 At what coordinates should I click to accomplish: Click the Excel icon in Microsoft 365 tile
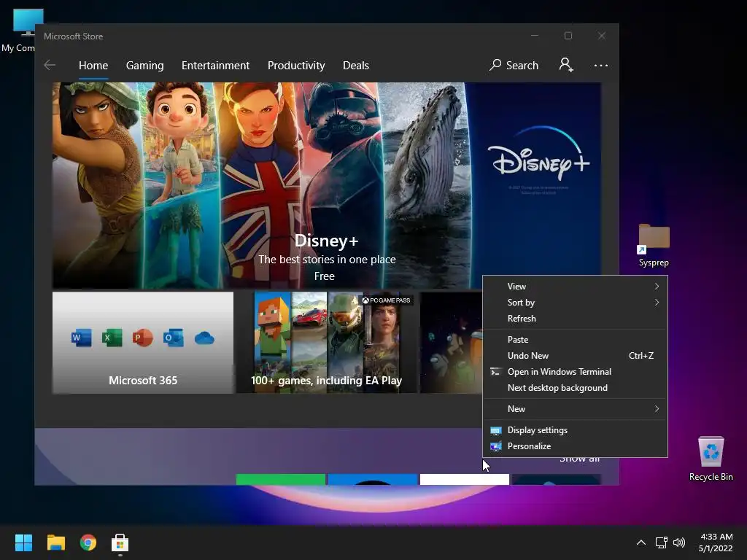[112, 338]
